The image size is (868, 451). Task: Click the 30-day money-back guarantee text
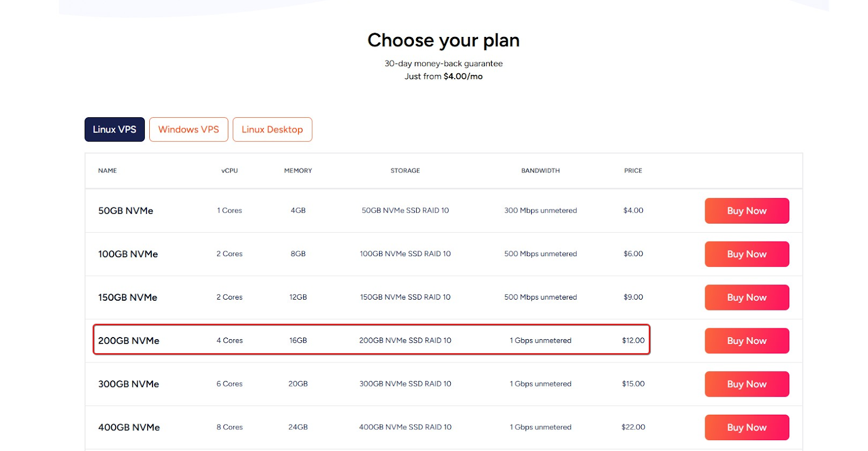coord(443,63)
